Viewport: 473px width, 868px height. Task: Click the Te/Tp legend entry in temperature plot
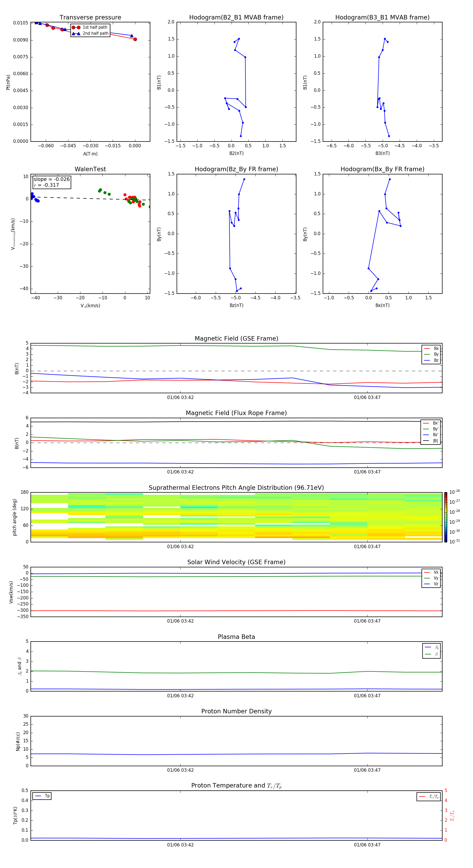coord(429,796)
